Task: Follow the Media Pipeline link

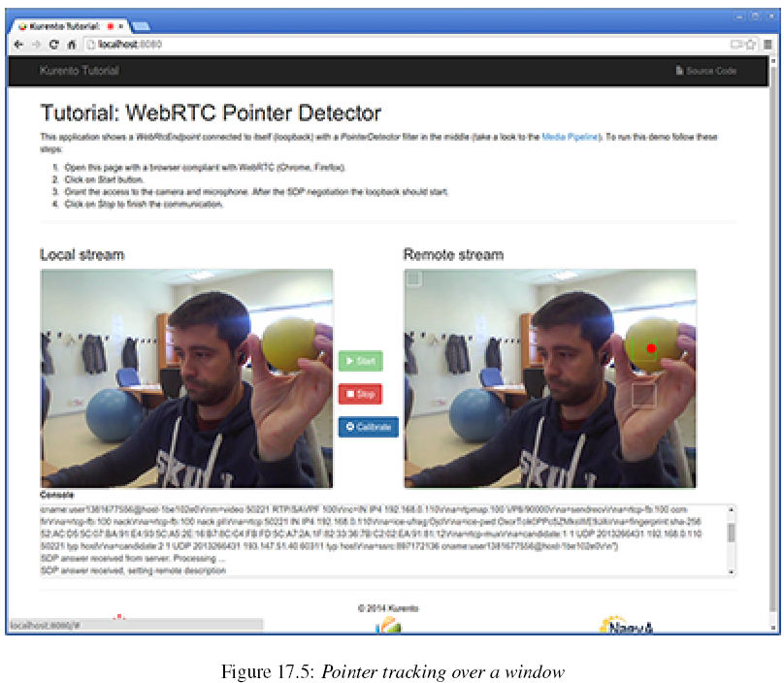Action: coord(570,137)
